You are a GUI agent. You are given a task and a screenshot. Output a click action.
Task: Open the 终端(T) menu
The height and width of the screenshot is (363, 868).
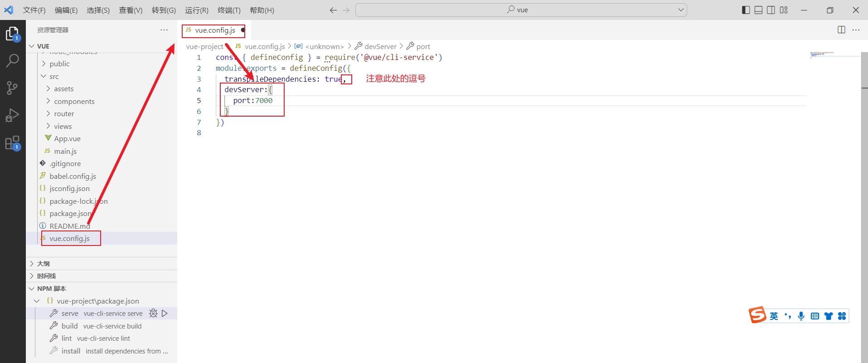pyautogui.click(x=229, y=10)
